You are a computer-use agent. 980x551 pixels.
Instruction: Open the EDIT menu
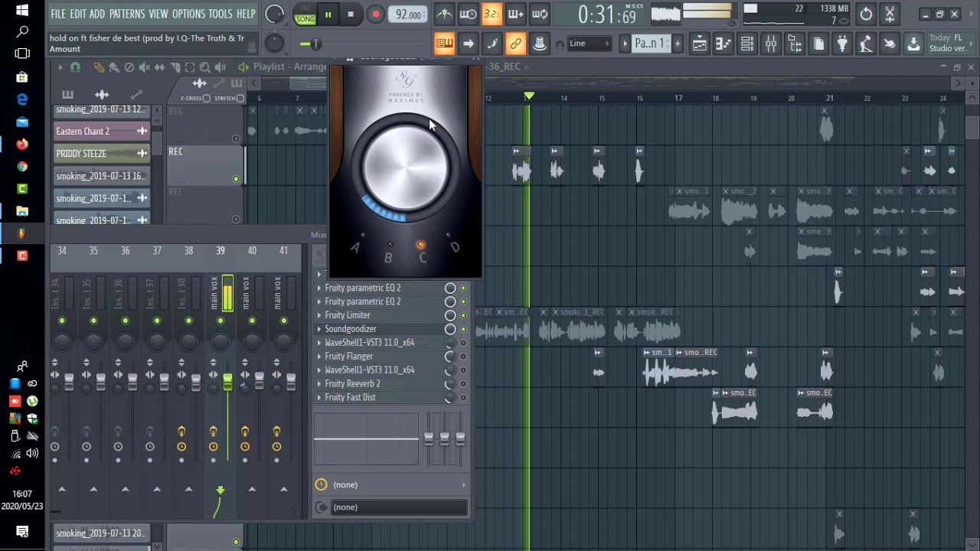(x=78, y=14)
